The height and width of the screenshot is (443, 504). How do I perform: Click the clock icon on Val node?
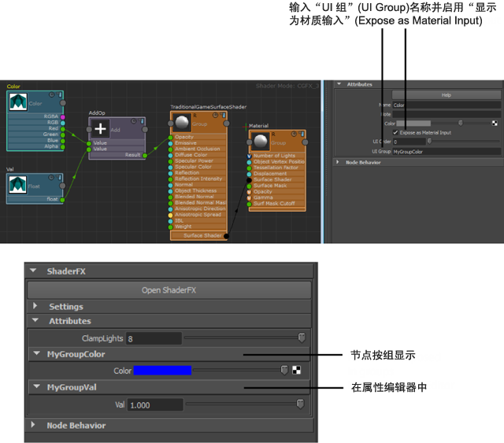pos(51,177)
